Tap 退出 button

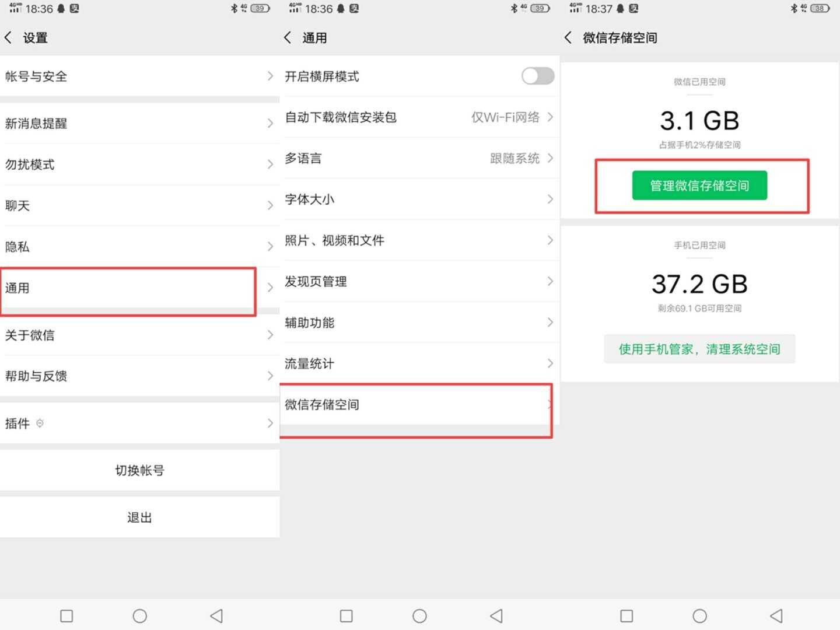pos(140,517)
